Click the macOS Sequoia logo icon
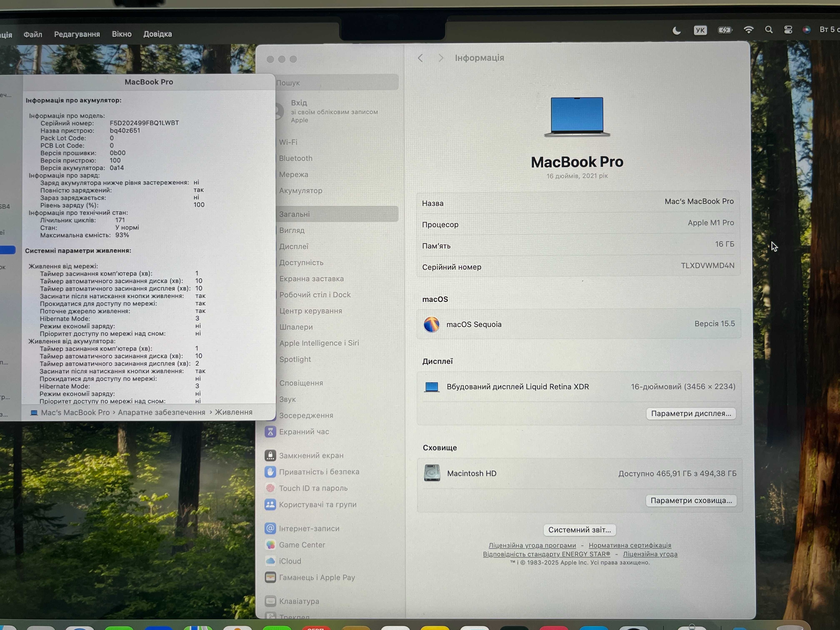This screenshot has height=630, width=840. click(x=431, y=324)
